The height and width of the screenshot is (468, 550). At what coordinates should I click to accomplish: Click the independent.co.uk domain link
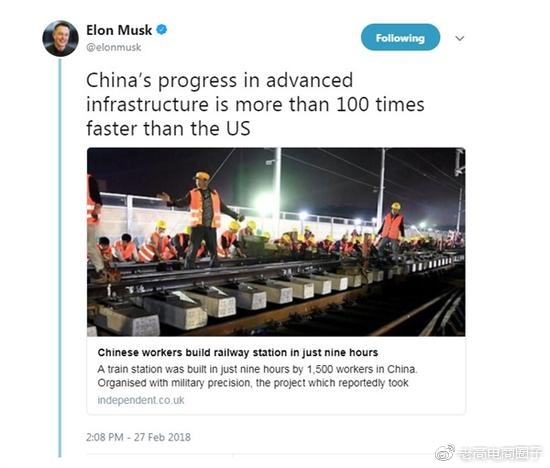click(141, 400)
